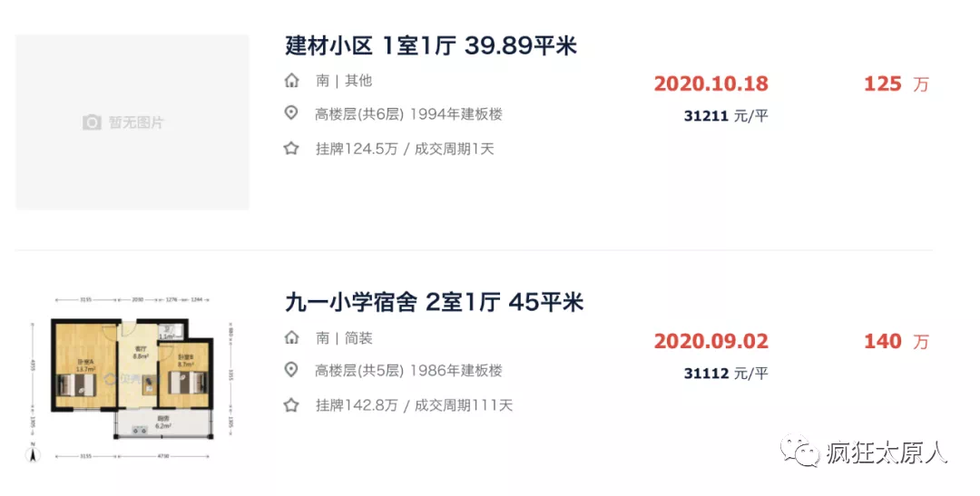Click star icon beside 挂牌124.5万
This screenshot has width=980, height=496.
point(291,149)
